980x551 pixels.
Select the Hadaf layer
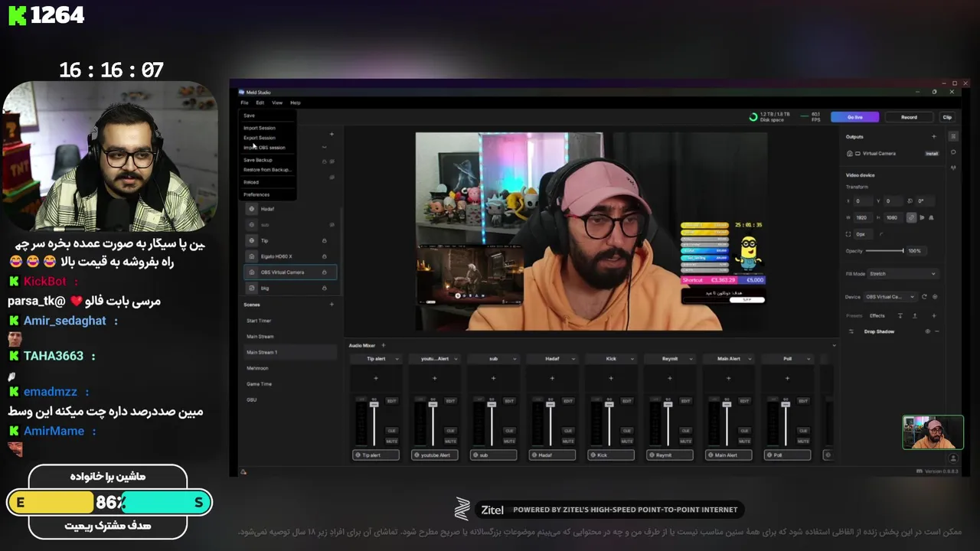tap(289, 209)
